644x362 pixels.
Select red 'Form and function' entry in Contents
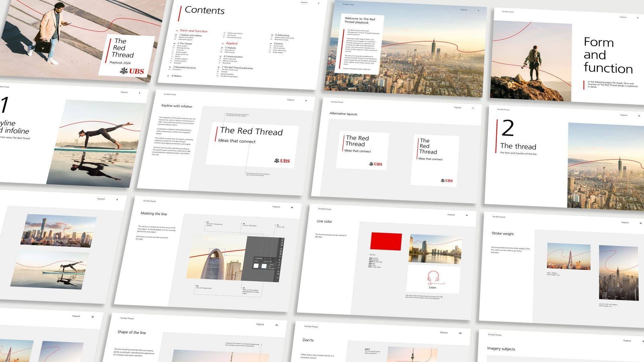click(x=194, y=31)
